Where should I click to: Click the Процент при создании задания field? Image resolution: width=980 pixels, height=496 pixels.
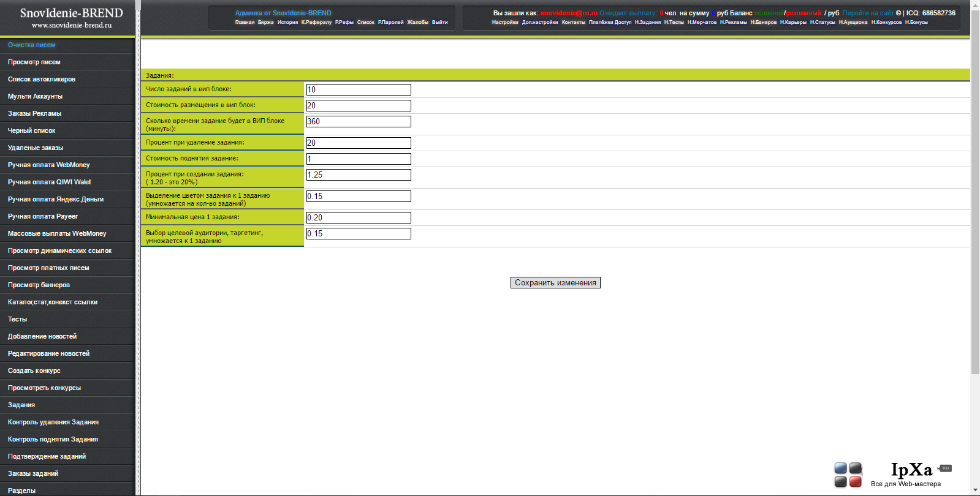pos(359,175)
